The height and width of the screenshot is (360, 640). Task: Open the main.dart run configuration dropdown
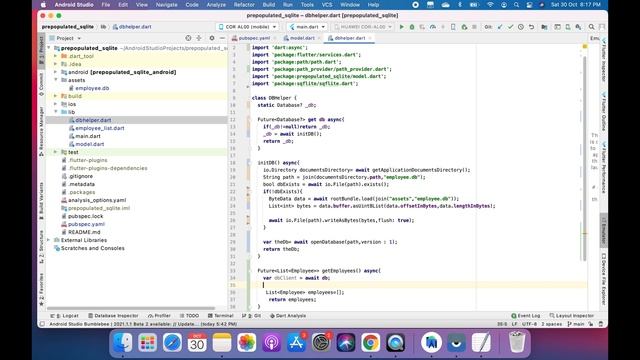pos(307,27)
